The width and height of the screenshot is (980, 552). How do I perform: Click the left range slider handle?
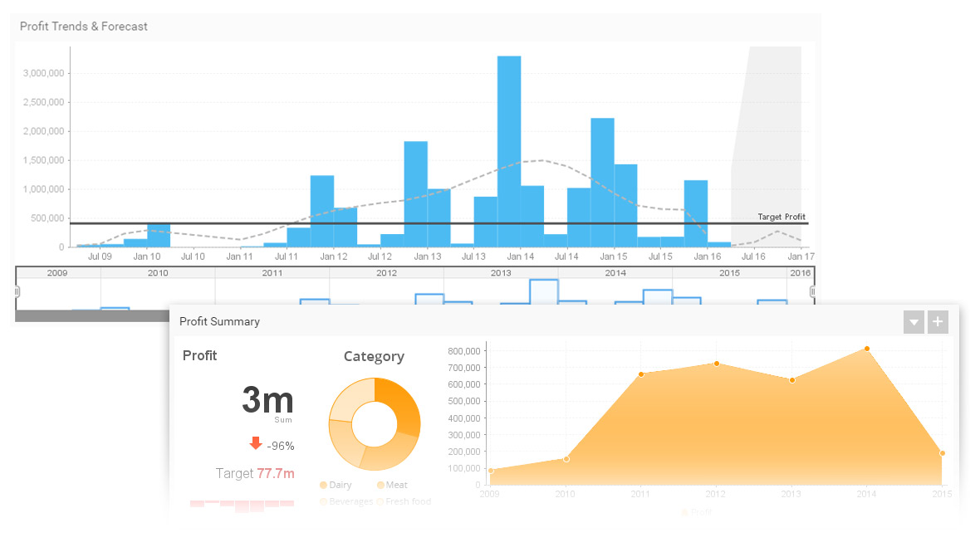point(17,291)
